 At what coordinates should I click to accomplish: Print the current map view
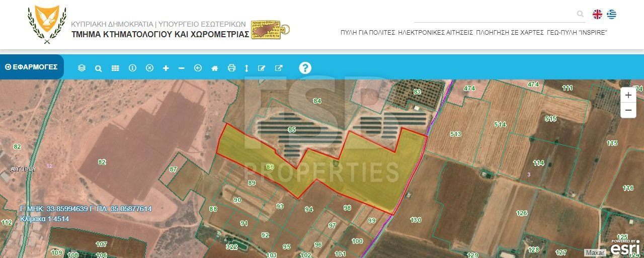click(x=231, y=68)
